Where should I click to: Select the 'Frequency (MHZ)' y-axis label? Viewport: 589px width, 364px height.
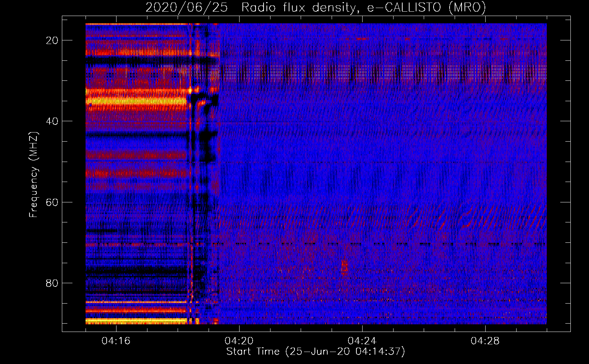click(x=33, y=174)
